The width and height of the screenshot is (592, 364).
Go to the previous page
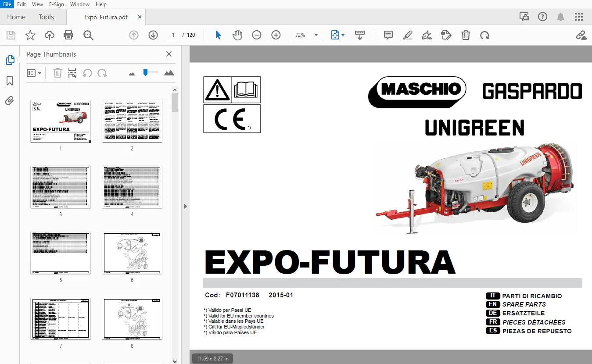tap(134, 35)
